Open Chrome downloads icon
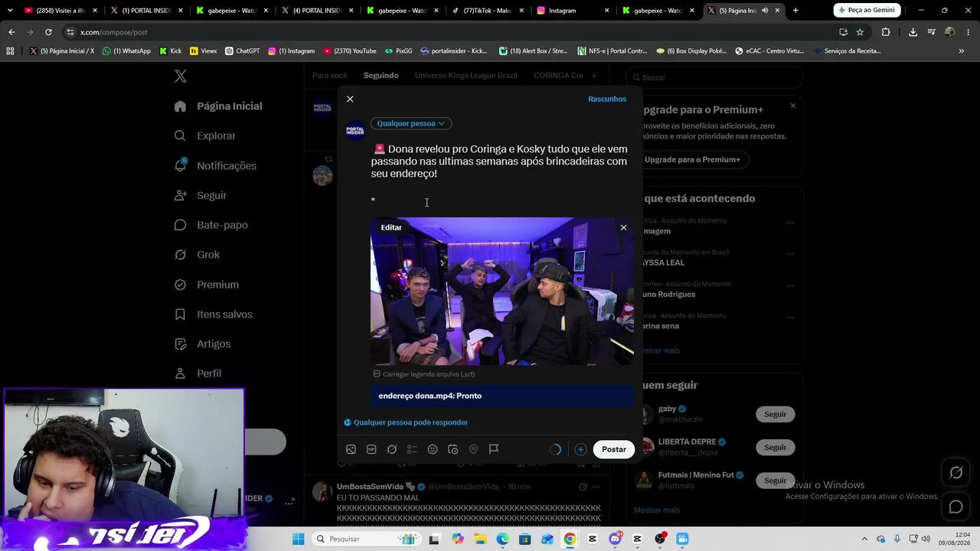Viewport: 980px width, 551px height. point(913,32)
